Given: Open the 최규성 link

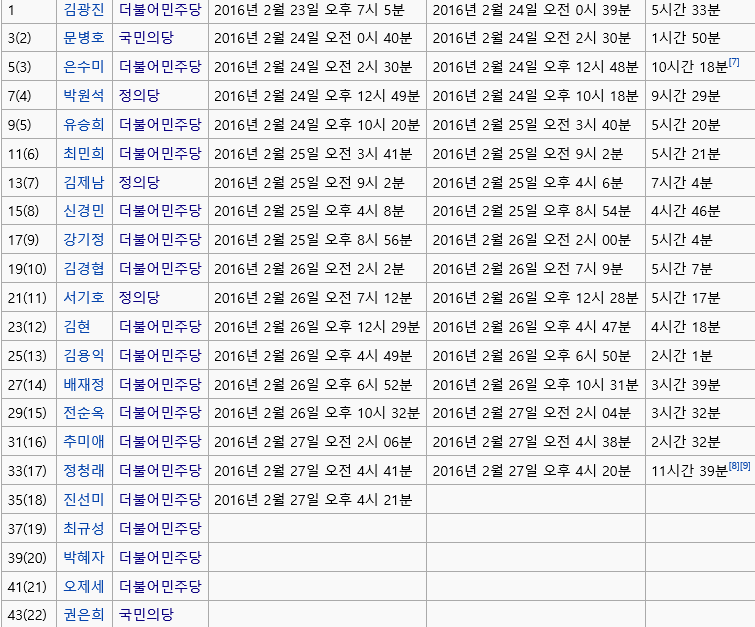Looking at the screenshot, I should (x=84, y=528).
